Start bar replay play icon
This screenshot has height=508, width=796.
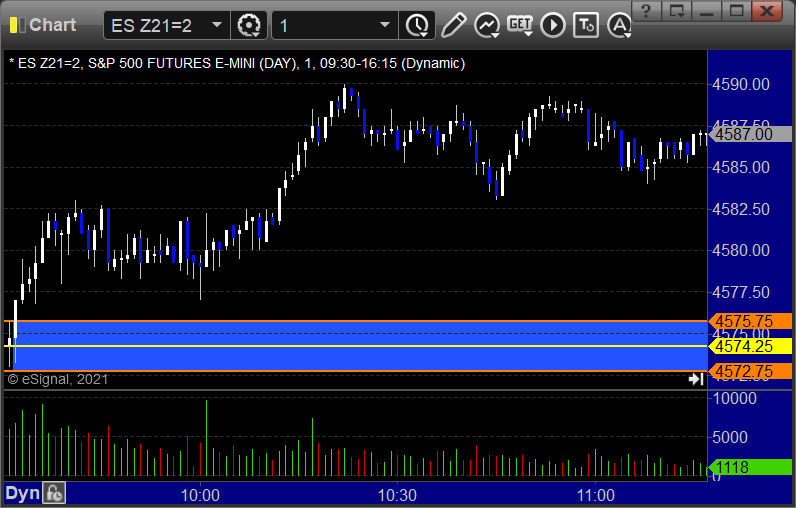553,25
